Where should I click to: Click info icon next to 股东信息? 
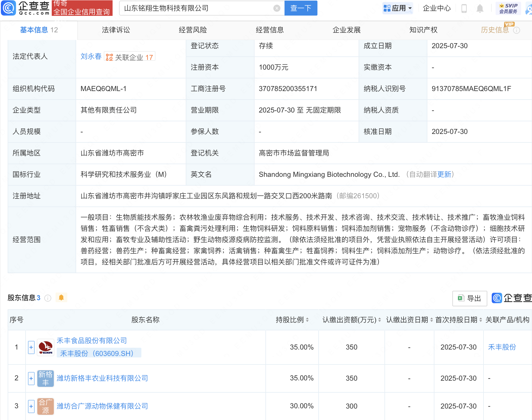[48, 298]
